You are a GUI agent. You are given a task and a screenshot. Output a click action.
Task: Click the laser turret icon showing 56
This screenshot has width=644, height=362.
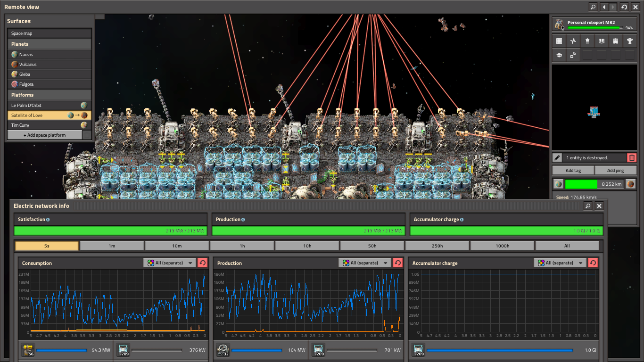pos(28,350)
